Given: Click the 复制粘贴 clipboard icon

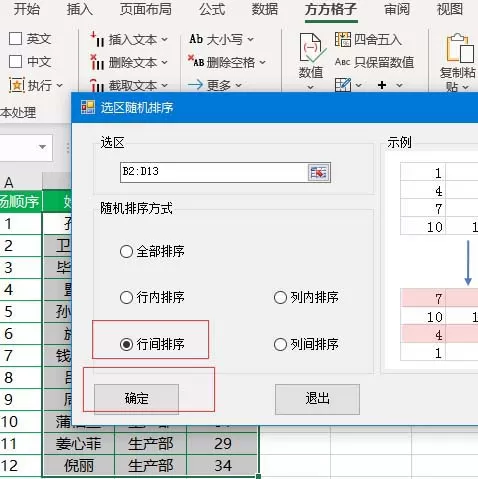Looking at the screenshot, I should click(460, 48).
